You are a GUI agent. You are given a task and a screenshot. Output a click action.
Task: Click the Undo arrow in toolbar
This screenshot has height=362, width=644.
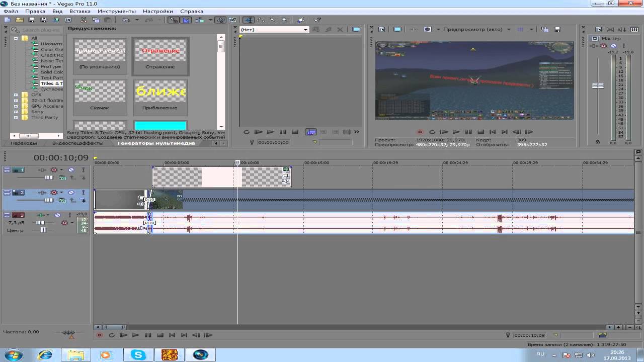[125, 20]
